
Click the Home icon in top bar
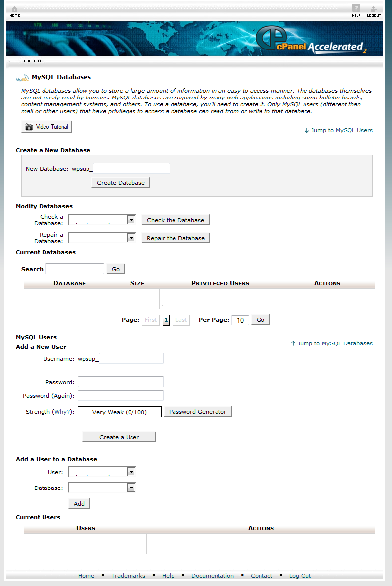[x=14, y=10]
